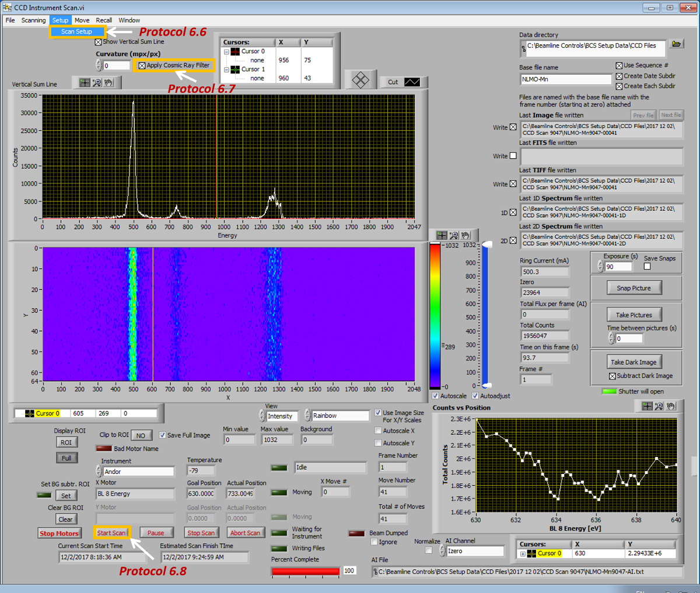Disable Subtract Dark Image checkbox

point(612,376)
